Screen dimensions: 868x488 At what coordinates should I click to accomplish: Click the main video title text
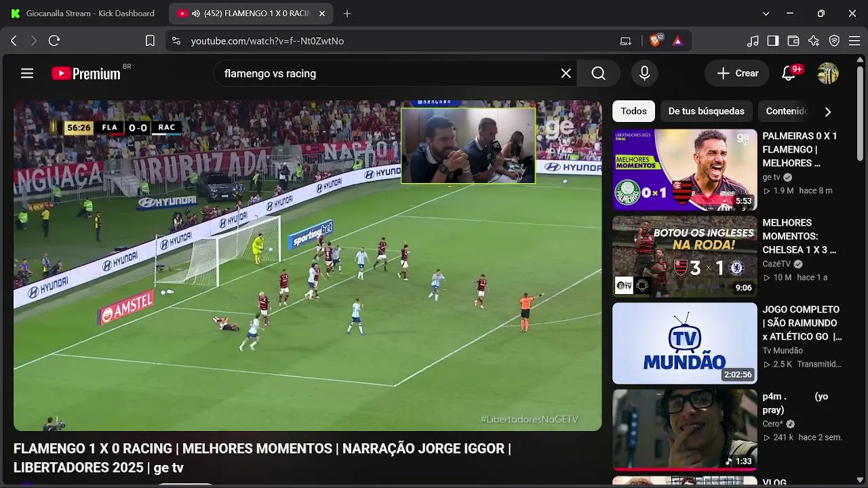click(x=262, y=458)
